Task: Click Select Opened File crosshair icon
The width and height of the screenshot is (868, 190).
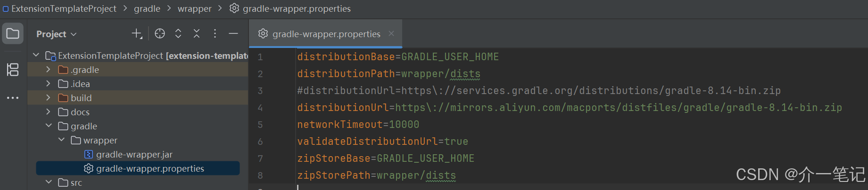Action: (160, 33)
